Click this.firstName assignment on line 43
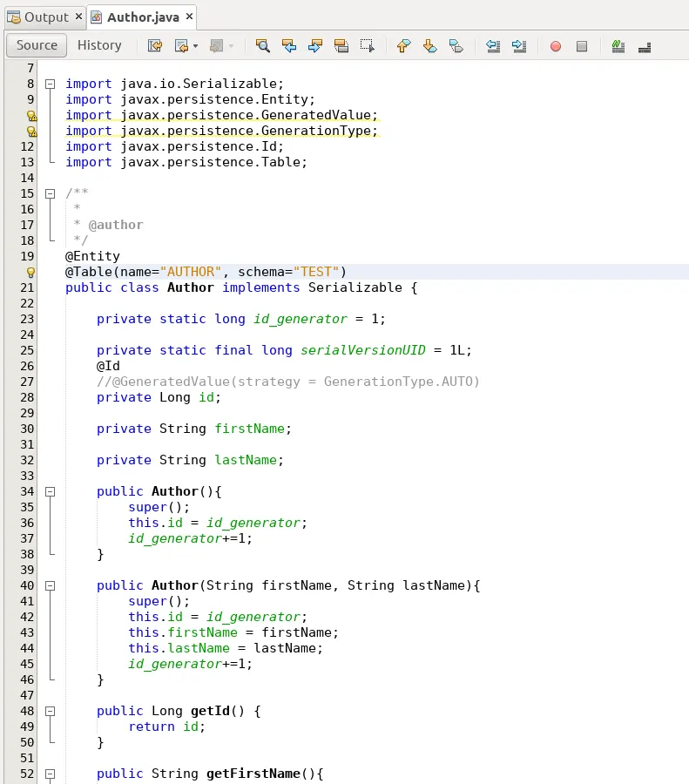689x784 pixels. tap(233, 633)
